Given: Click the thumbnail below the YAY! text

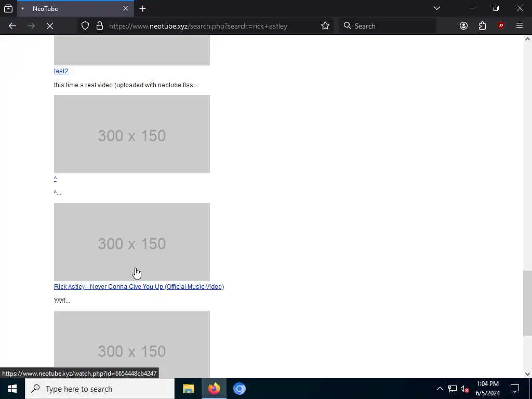Looking at the screenshot, I should (x=131, y=344).
